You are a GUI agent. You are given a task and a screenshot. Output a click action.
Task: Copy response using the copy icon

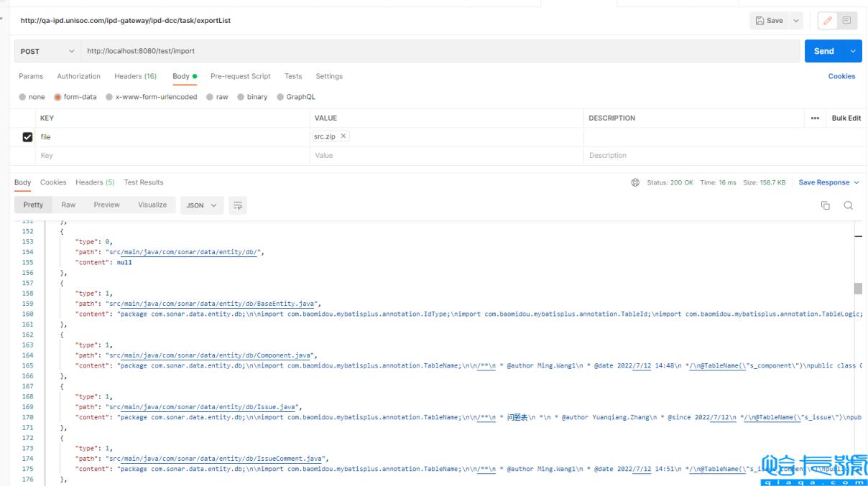pyautogui.click(x=826, y=205)
